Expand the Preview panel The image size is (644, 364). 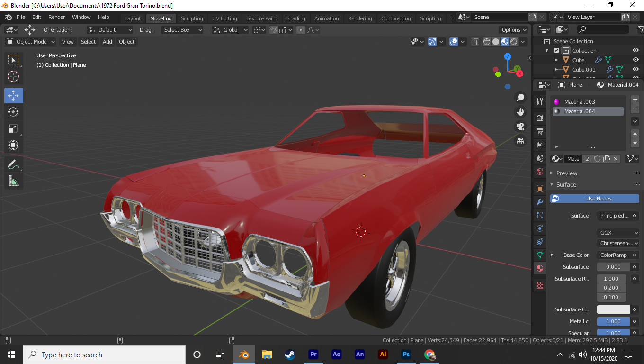pyautogui.click(x=567, y=173)
